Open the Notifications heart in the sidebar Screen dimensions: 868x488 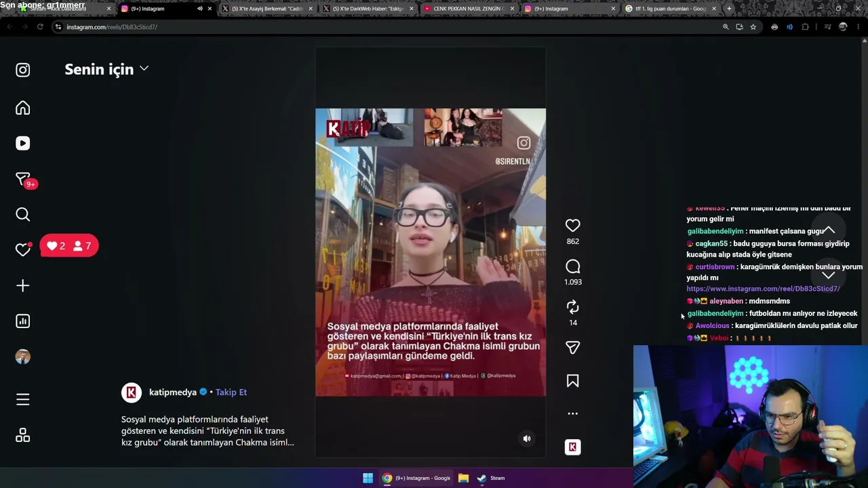pos(23,250)
